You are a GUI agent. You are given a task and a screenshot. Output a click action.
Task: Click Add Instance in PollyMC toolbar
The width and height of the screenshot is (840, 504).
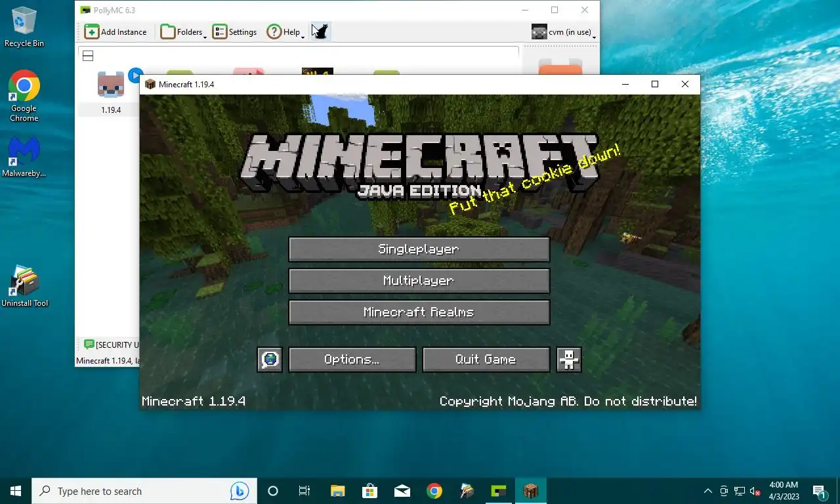[115, 31]
